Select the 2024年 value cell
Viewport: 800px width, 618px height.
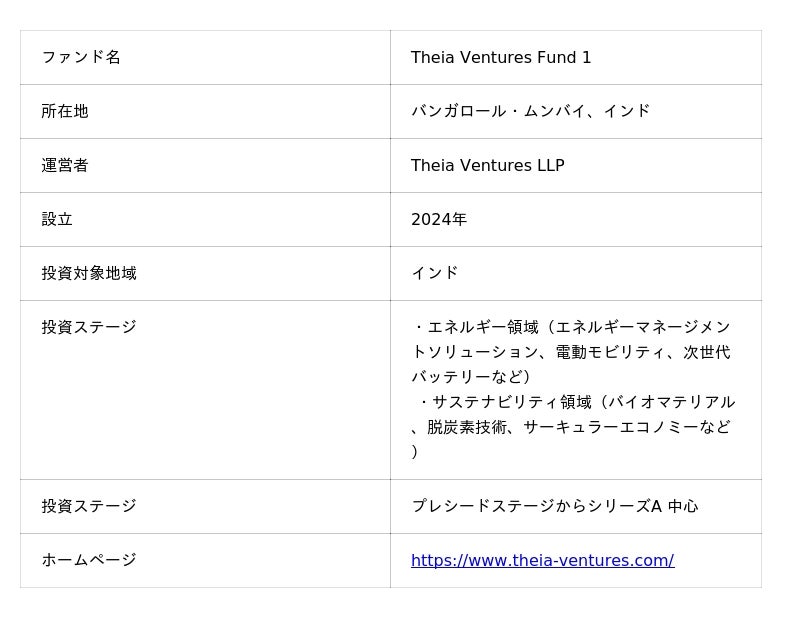click(439, 219)
